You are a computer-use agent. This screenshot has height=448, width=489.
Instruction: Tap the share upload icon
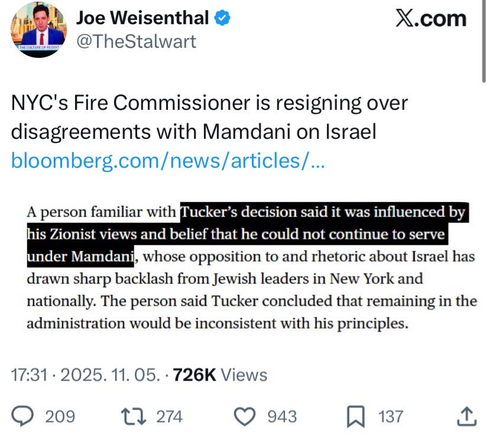click(x=467, y=417)
